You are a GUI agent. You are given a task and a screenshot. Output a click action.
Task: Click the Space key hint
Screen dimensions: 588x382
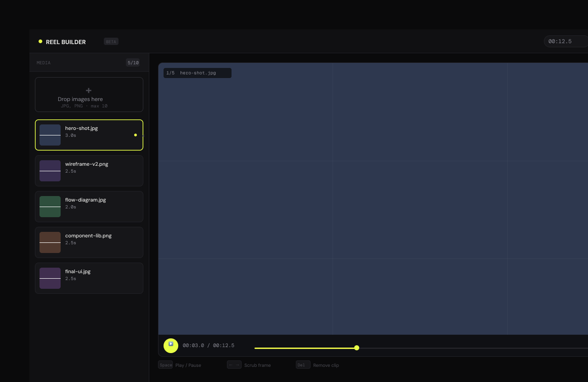coord(166,365)
